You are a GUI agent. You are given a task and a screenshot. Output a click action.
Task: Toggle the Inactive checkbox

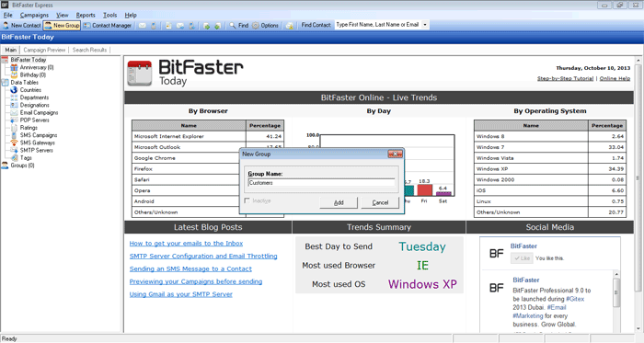[x=247, y=200]
